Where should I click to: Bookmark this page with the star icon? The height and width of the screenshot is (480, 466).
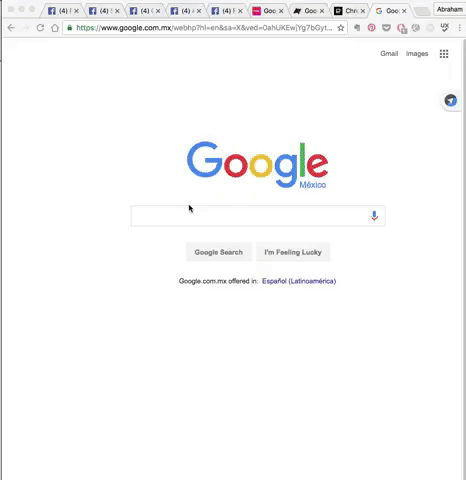point(340,28)
